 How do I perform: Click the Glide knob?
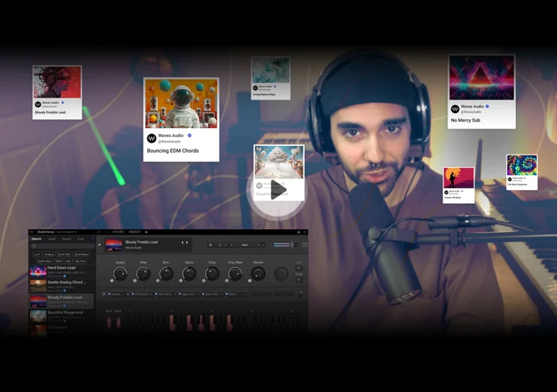click(x=143, y=274)
